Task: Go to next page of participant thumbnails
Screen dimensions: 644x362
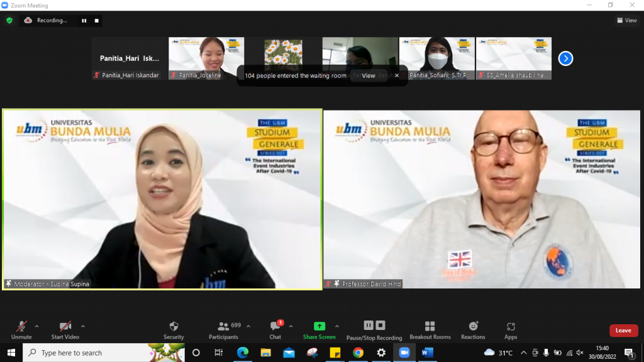Action: click(x=565, y=58)
